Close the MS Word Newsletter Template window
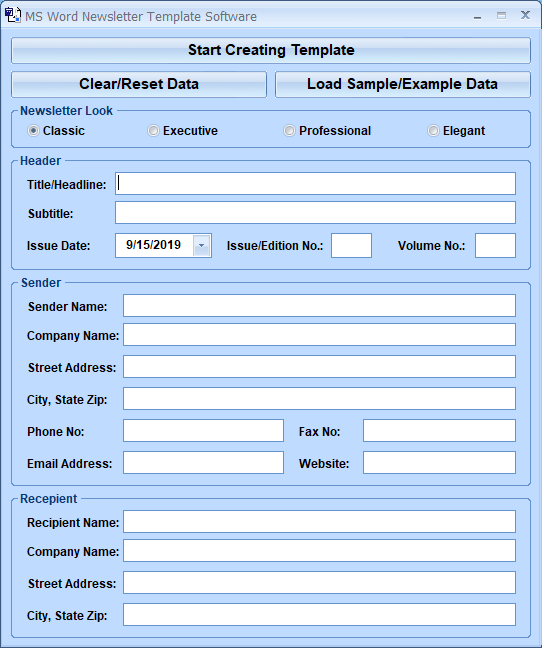 (x=525, y=15)
